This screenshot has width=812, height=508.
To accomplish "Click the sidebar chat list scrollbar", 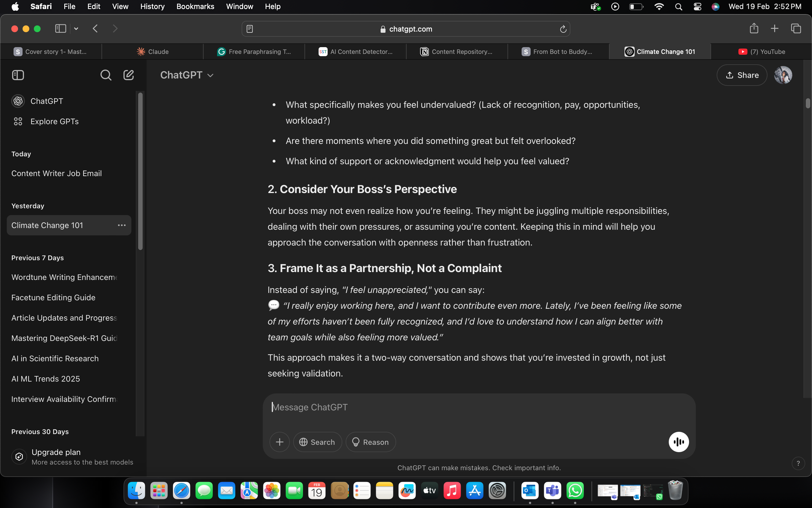I will point(140,171).
